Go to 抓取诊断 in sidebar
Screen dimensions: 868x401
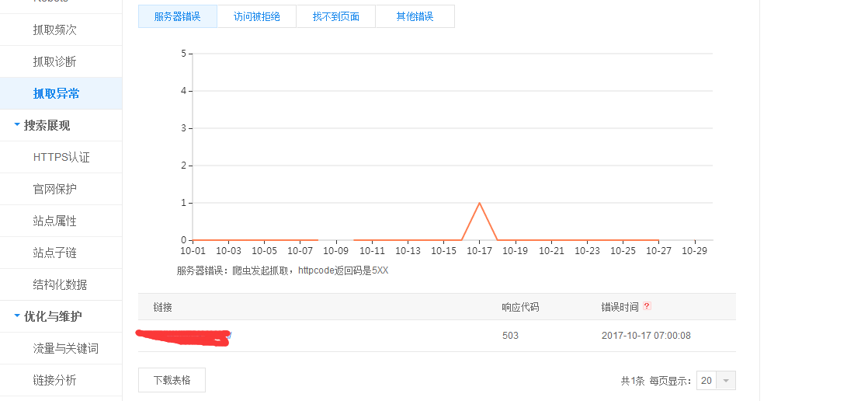54,61
